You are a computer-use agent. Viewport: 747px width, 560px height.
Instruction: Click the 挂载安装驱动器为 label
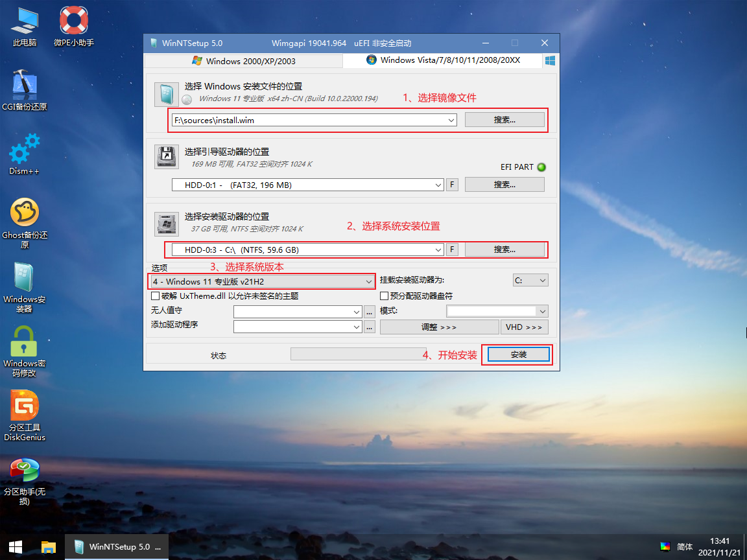412,280
